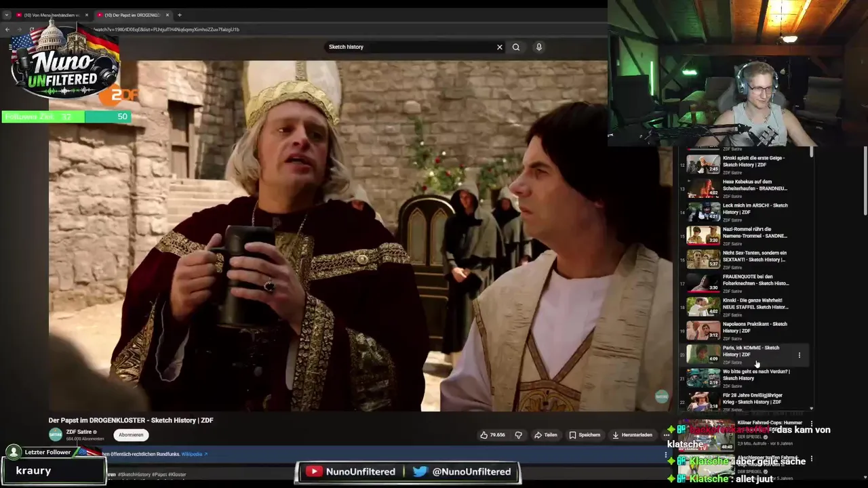Open Für 28 Jahre Dreißigjähriger Krieg title
Screen dimensions: 868x488
pyautogui.click(x=753, y=399)
